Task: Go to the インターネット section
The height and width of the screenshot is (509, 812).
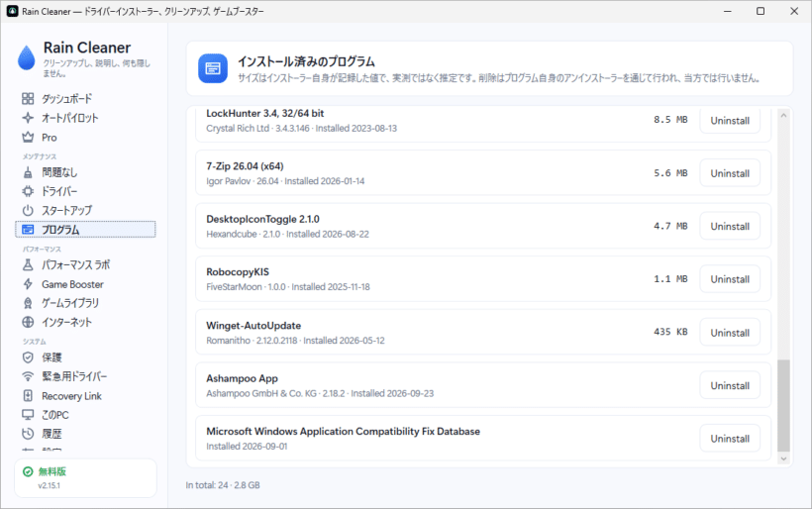Action: click(85, 322)
